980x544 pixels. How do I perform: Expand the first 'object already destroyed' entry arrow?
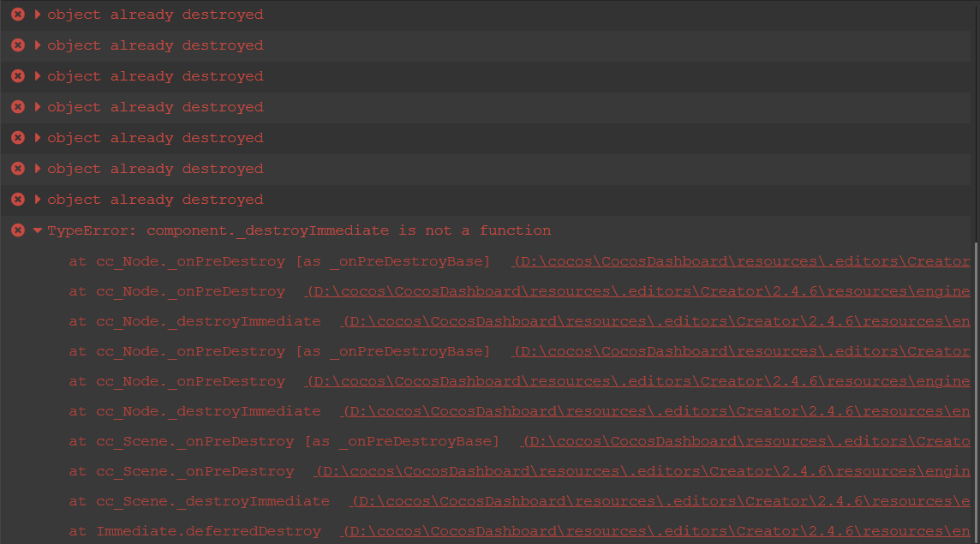(x=38, y=15)
